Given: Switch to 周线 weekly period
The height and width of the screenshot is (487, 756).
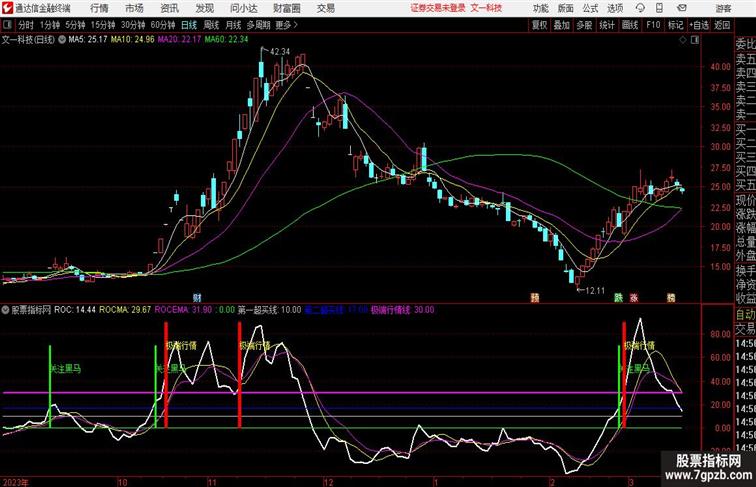Looking at the screenshot, I should (211, 25).
